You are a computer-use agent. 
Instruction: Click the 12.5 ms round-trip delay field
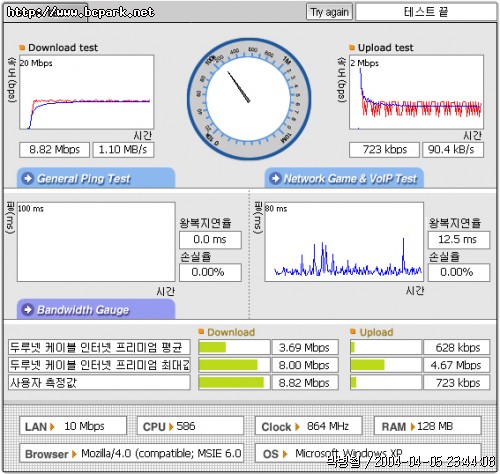(x=459, y=240)
